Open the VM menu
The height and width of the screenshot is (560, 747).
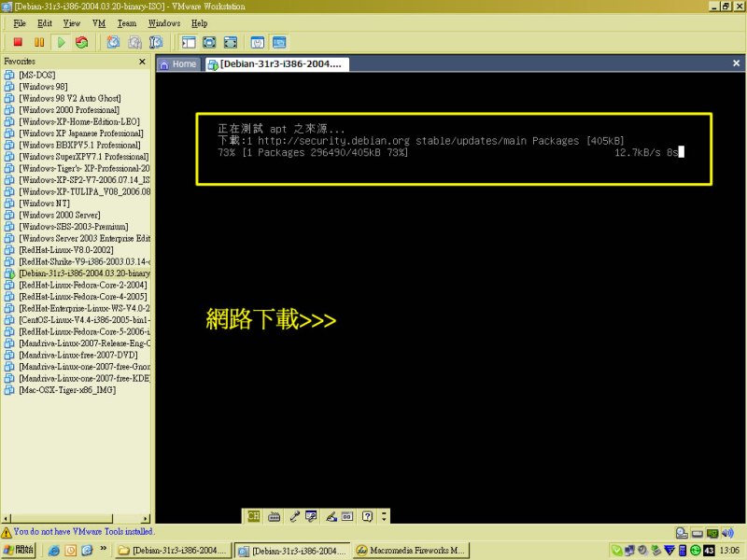click(99, 23)
